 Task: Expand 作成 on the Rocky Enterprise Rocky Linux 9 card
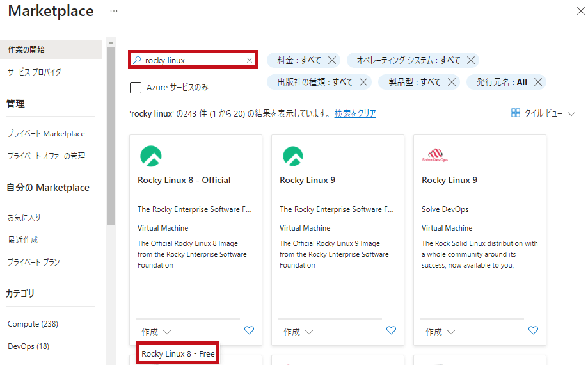coord(298,332)
